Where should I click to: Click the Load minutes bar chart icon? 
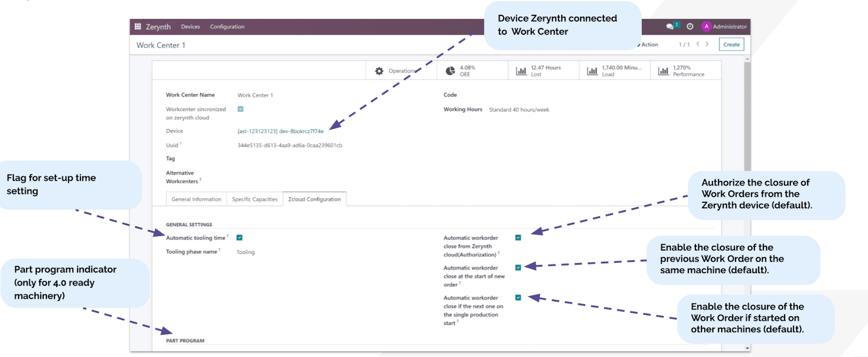pyautogui.click(x=592, y=70)
